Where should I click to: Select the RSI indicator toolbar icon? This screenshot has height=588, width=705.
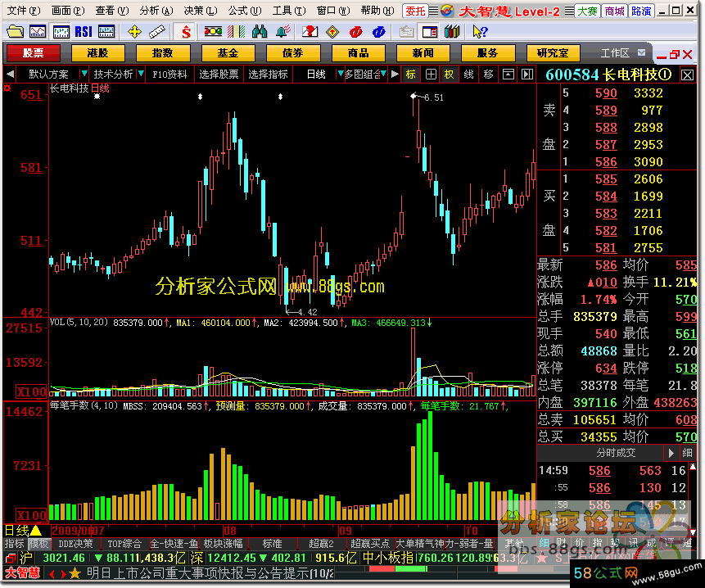[x=84, y=31]
